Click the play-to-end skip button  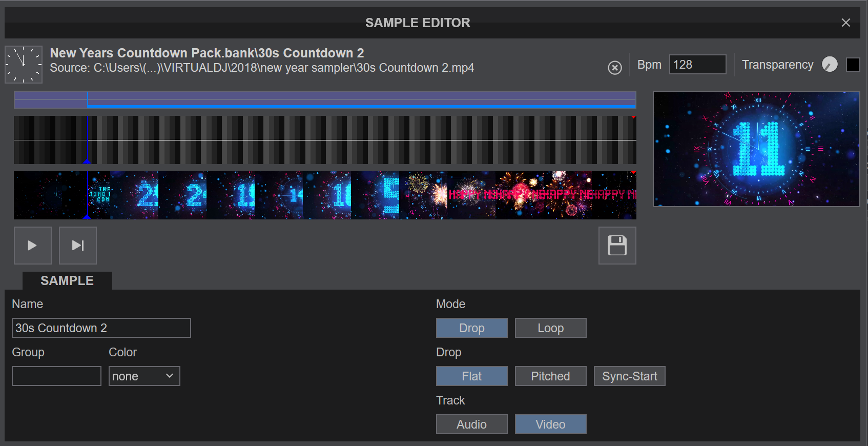point(78,246)
